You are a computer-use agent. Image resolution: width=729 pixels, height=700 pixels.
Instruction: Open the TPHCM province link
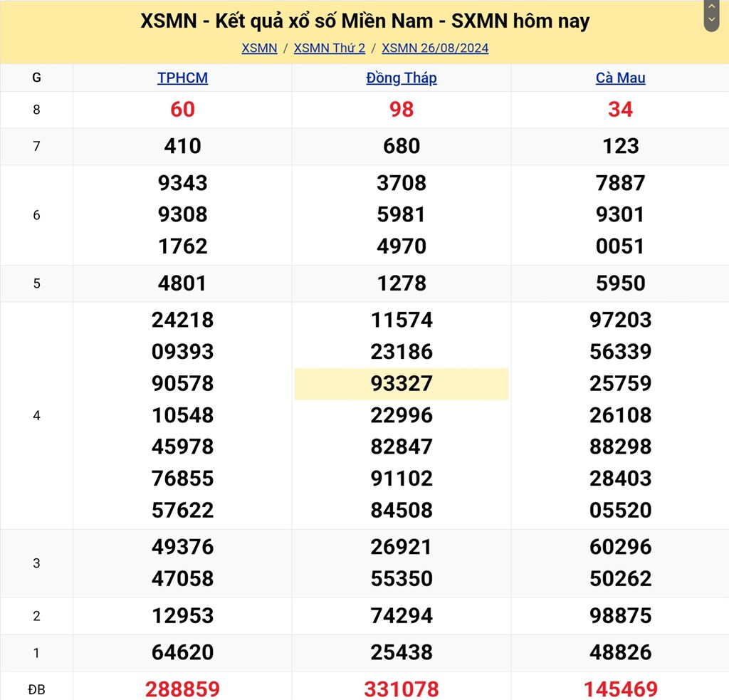coord(182,78)
